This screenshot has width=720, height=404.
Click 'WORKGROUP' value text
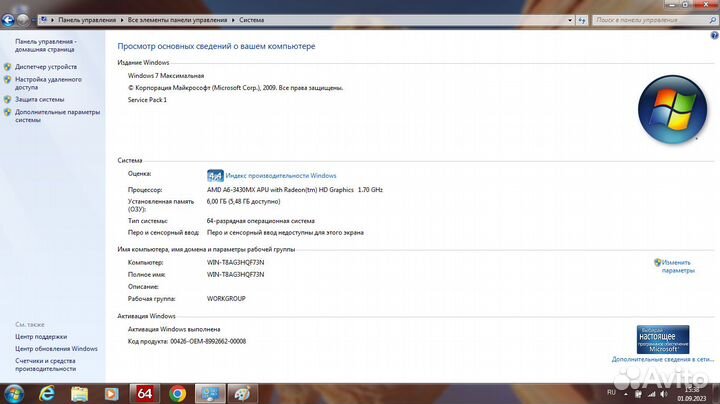pos(226,298)
